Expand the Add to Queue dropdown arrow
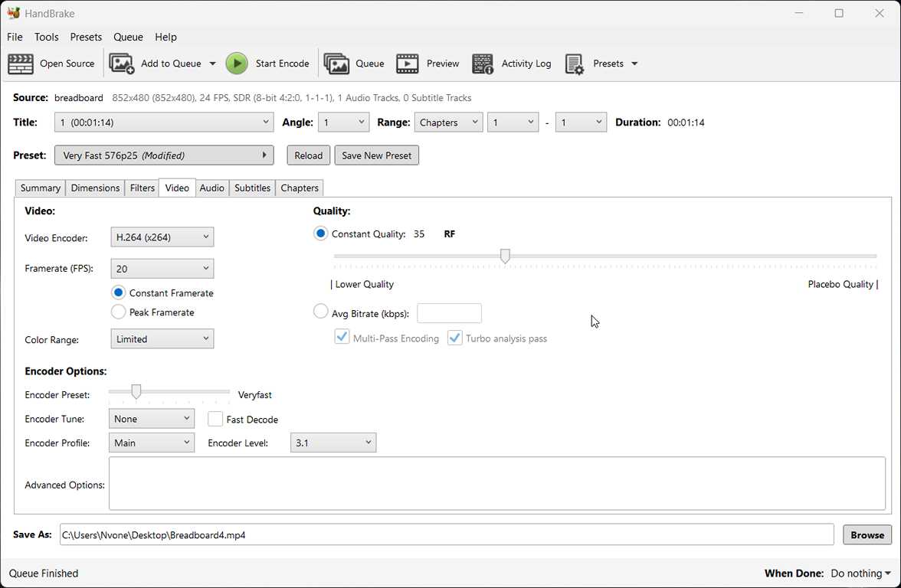 (213, 64)
